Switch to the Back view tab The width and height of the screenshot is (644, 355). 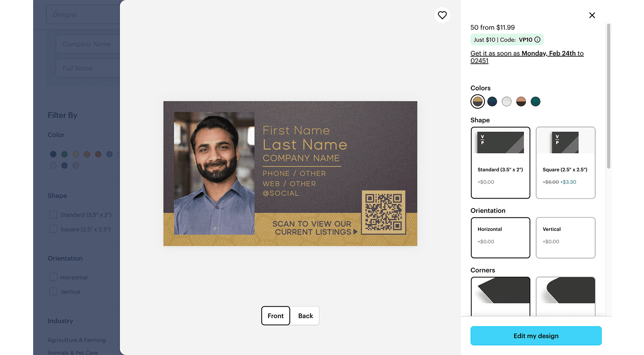(305, 316)
